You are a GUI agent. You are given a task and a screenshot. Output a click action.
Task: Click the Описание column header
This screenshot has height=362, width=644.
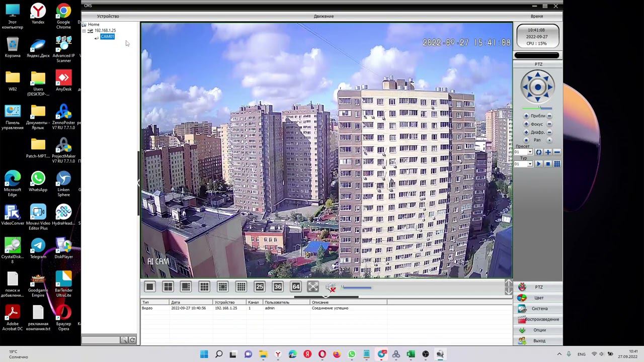pyautogui.click(x=349, y=303)
